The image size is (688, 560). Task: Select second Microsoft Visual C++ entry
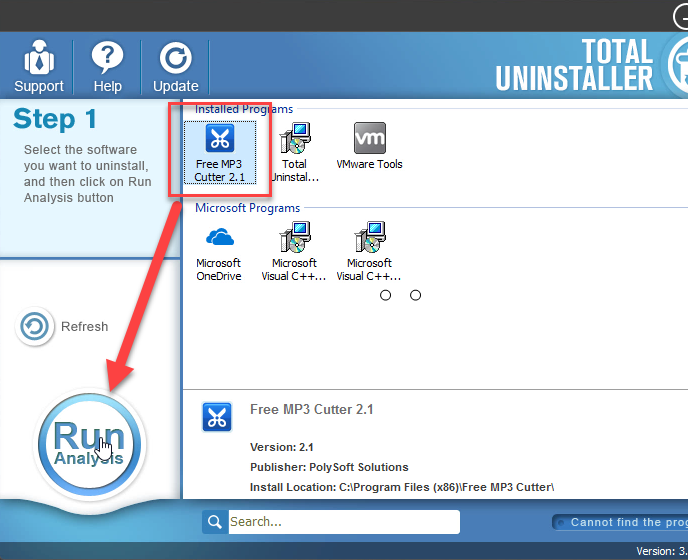tap(369, 251)
